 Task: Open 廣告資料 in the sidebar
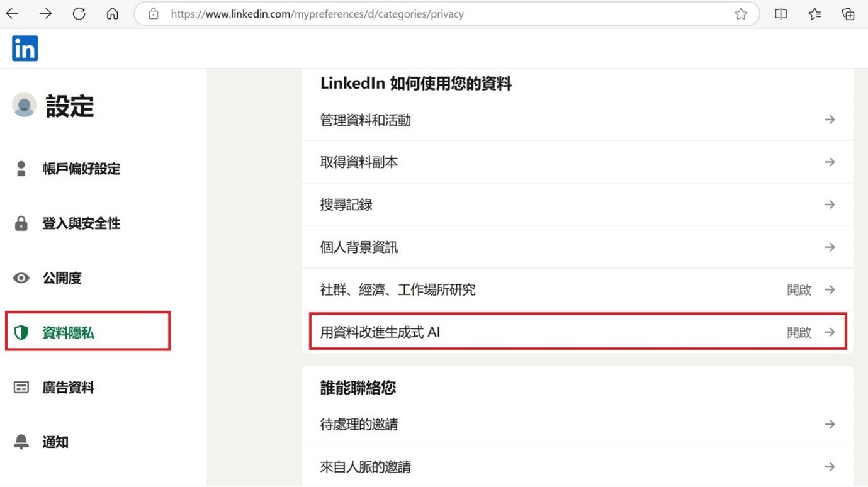tap(68, 387)
